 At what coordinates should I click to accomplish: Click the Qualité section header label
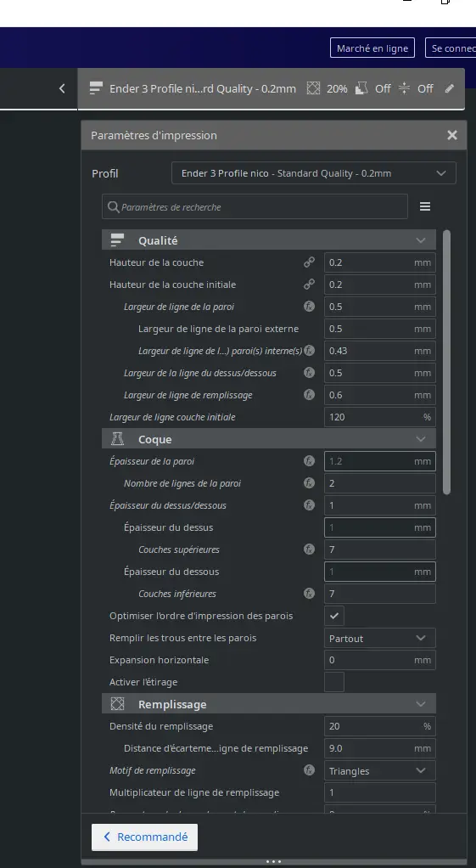tap(158, 240)
